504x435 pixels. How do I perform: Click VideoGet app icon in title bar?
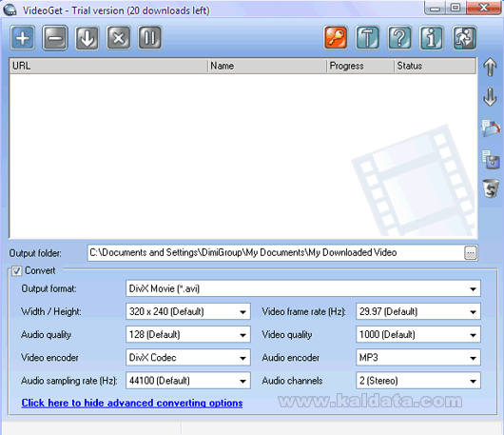tap(10, 10)
